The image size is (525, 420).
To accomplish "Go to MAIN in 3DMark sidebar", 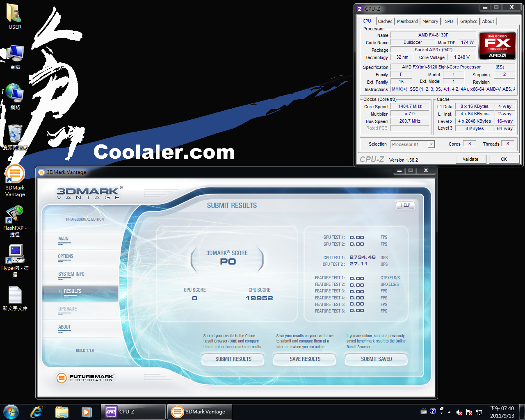I will pyautogui.click(x=80, y=241).
